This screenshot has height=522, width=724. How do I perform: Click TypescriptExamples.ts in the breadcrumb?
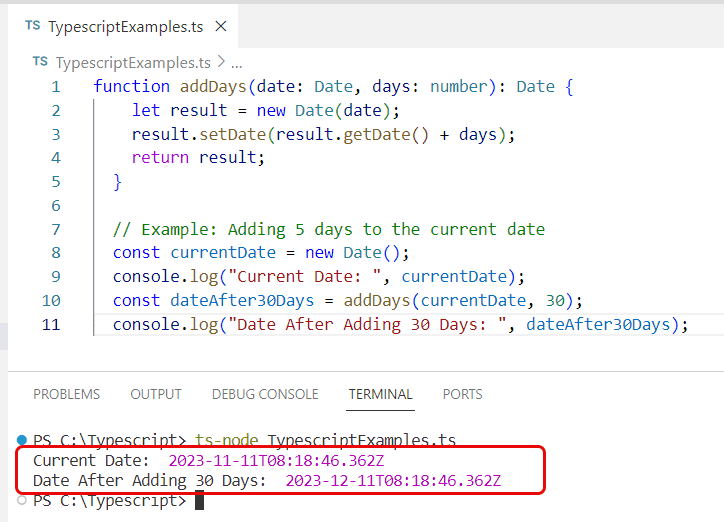pyautogui.click(x=133, y=62)
